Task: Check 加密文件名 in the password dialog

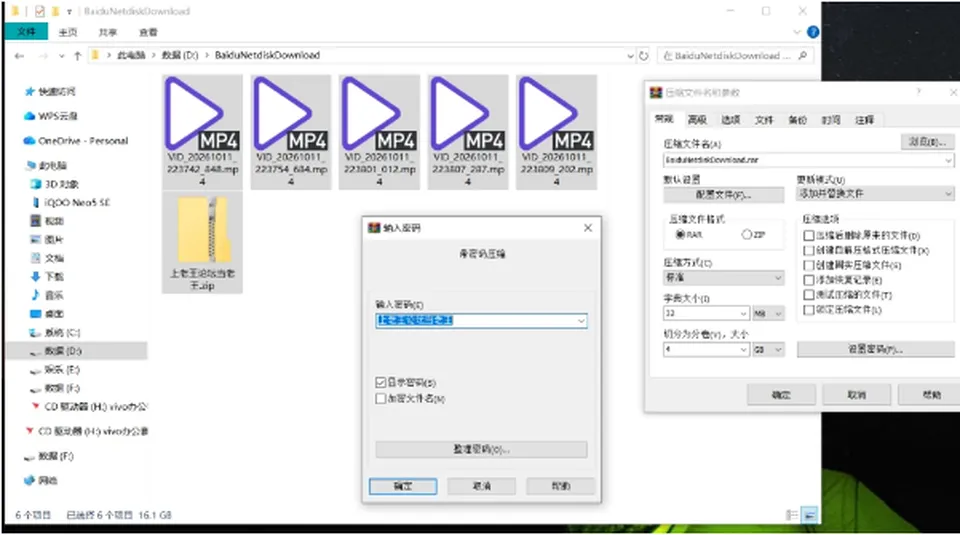Action: (x=381, y=398)
